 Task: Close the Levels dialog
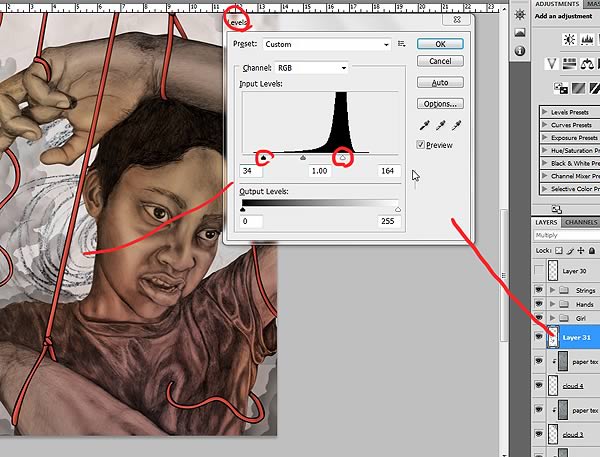(x=457, y=20)
